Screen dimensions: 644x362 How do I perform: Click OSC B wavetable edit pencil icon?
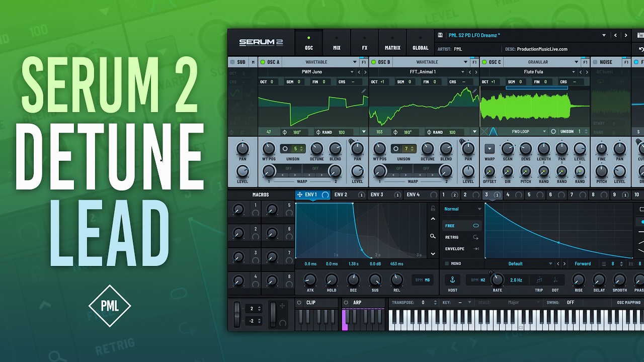pos(474,91)
